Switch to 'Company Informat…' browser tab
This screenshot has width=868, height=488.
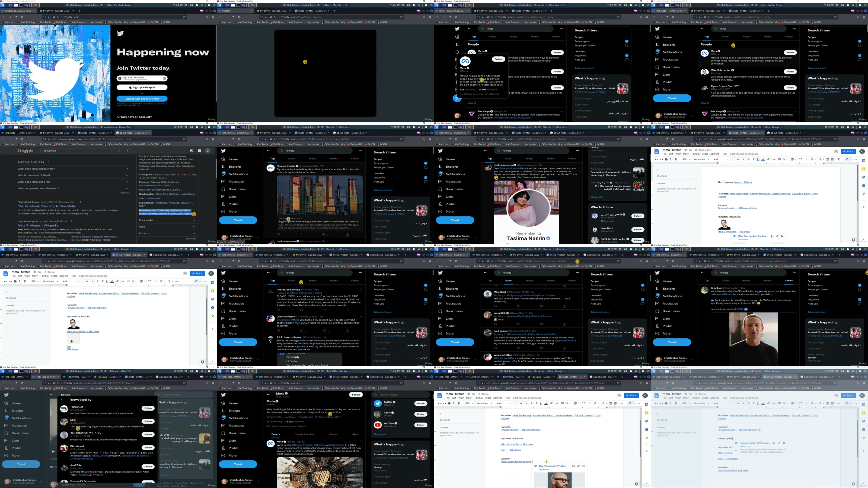479,377
